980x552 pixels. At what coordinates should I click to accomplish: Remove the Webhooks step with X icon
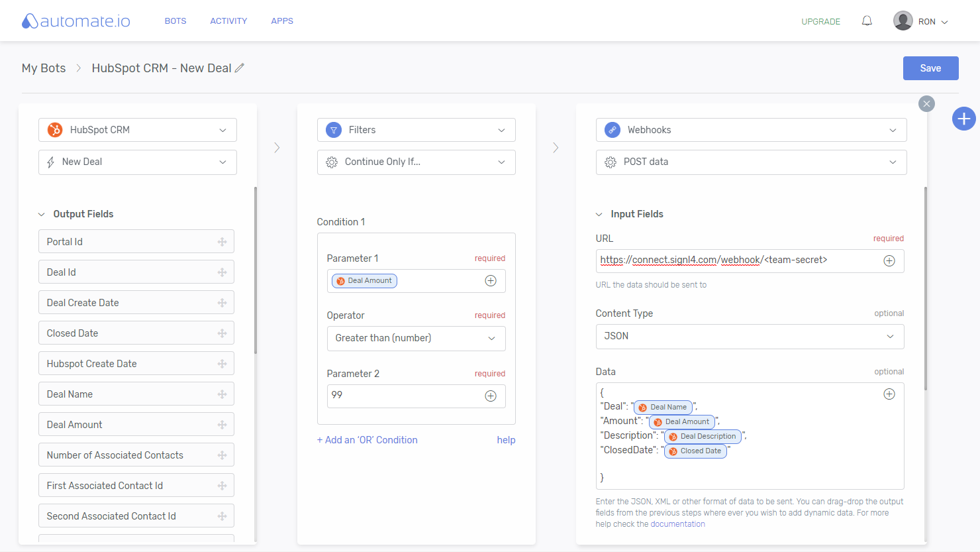click(x=926, y=103)
